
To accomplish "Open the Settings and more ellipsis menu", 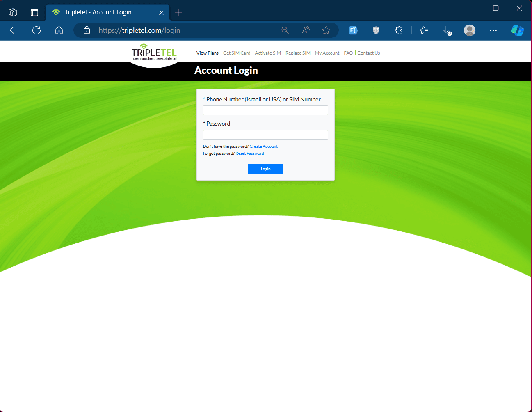I will 493,30.
